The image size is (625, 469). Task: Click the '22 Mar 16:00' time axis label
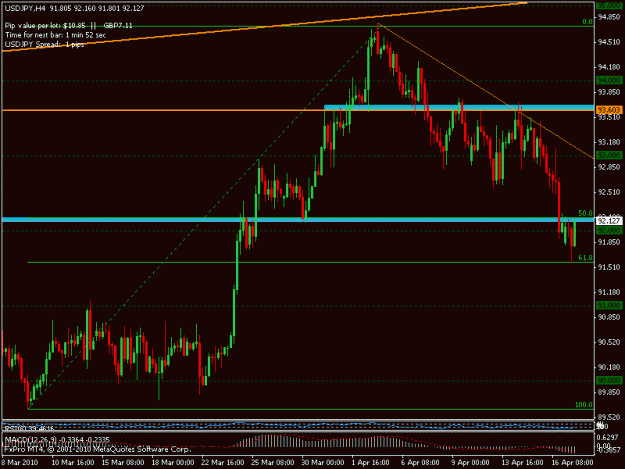(223, 463)
